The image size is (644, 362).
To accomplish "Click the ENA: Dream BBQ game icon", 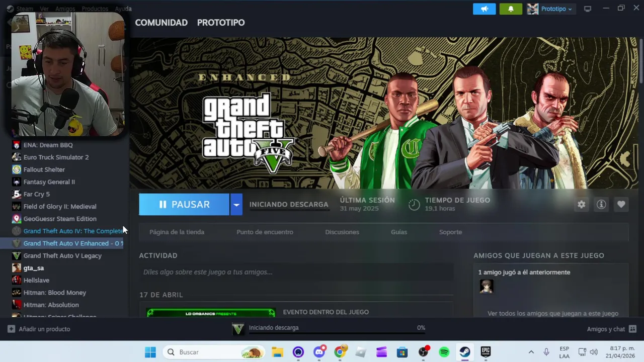I will pos(17,145).
